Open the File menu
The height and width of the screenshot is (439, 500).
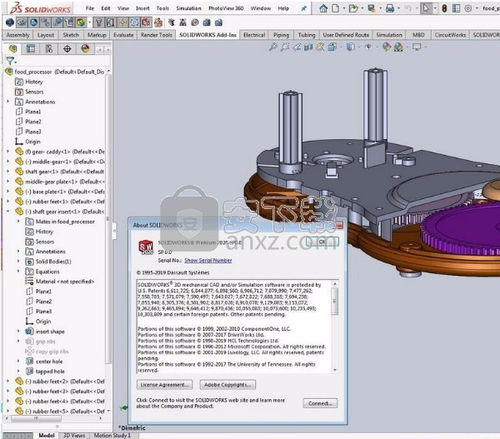pos(90,8)
